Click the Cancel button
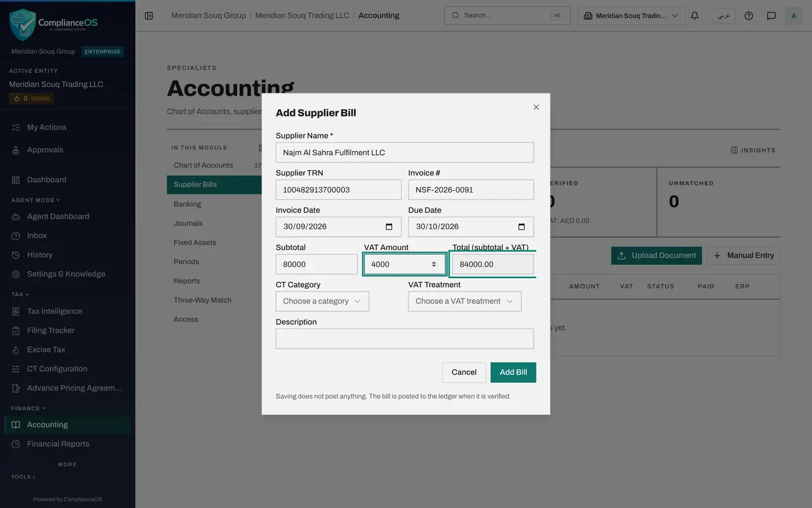Viewport: 812px width, 508px height. (464, 373)
